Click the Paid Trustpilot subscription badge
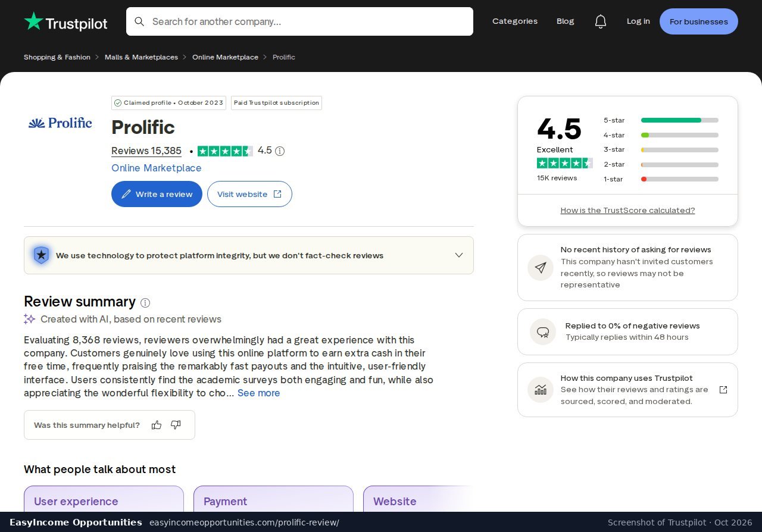 coord(276,103)
